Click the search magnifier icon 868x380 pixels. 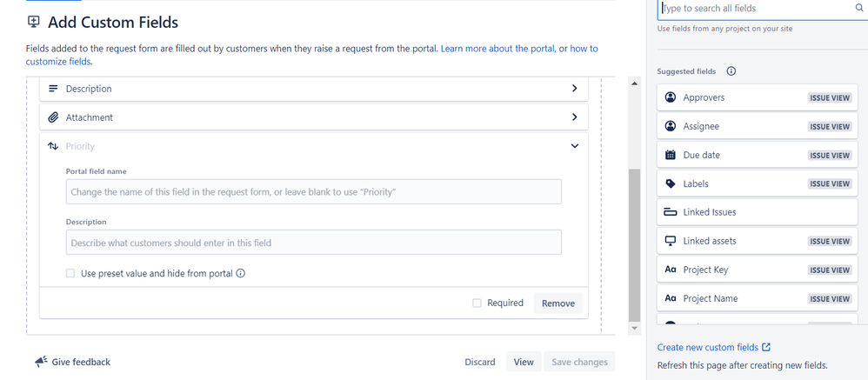click(x=859, y=9)
